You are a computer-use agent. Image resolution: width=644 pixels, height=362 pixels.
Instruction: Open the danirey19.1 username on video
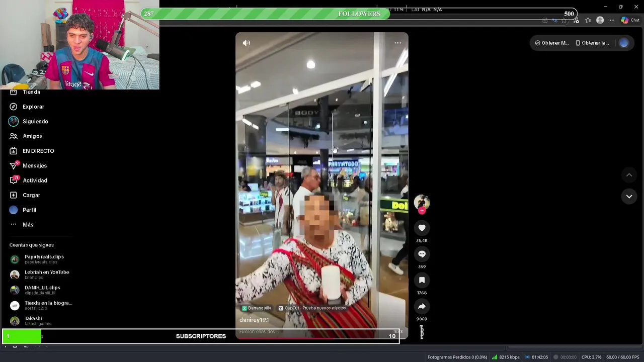pos(254,320)
